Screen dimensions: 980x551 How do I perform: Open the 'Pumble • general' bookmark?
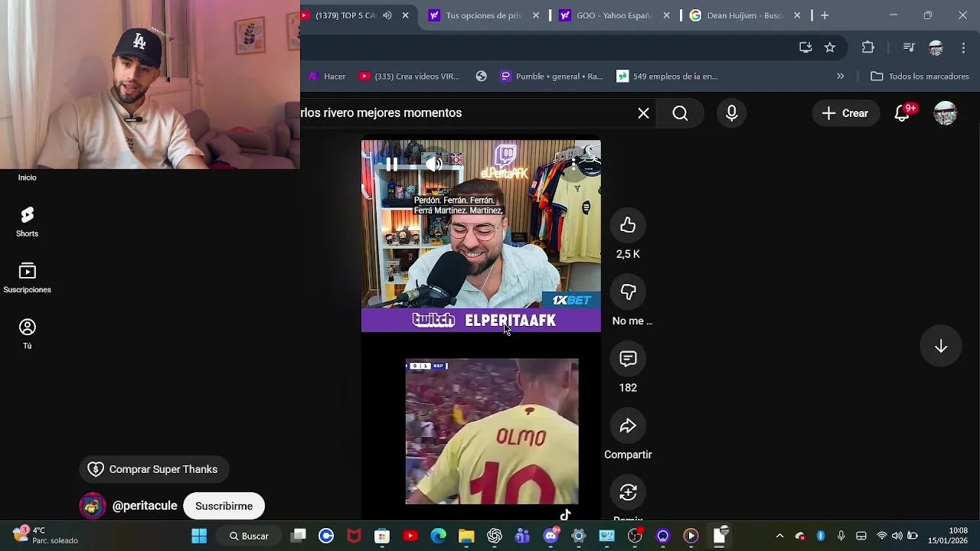[x=552, y=77]
